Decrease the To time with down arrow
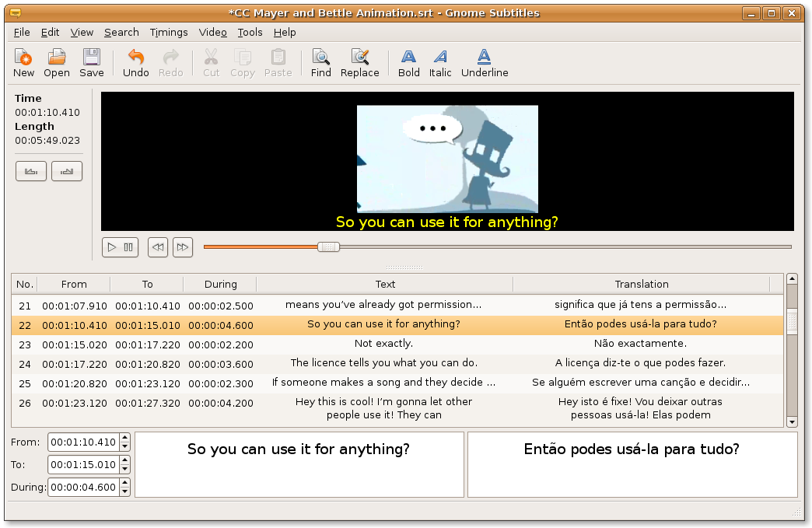This screenshot has width=812, height=528. click(124, 469)
